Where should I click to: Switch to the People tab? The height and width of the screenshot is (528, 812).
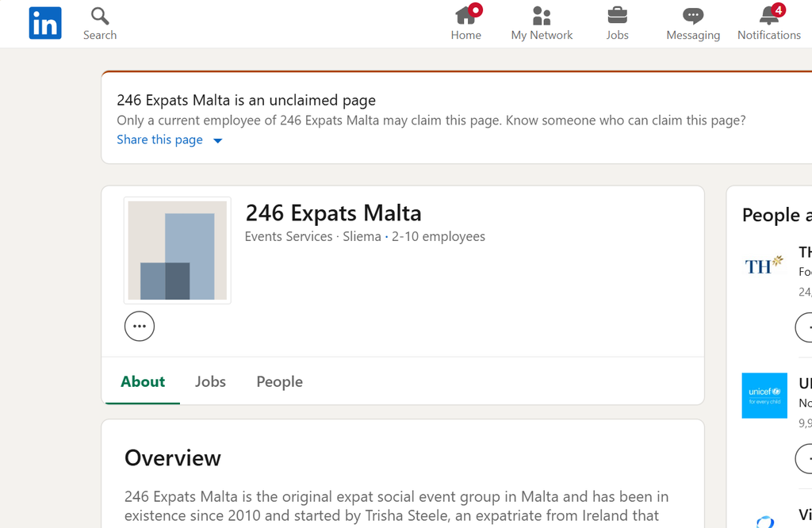point(280,381)
